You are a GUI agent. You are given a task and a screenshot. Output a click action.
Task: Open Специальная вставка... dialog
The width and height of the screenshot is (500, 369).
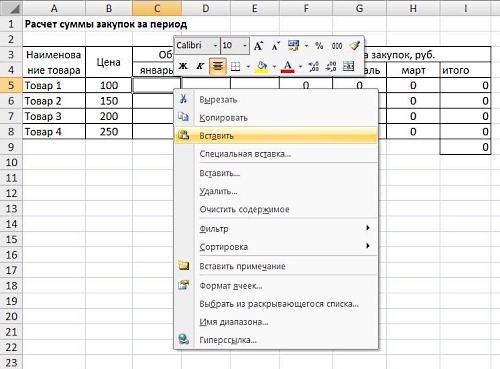(x=276, y=154)
